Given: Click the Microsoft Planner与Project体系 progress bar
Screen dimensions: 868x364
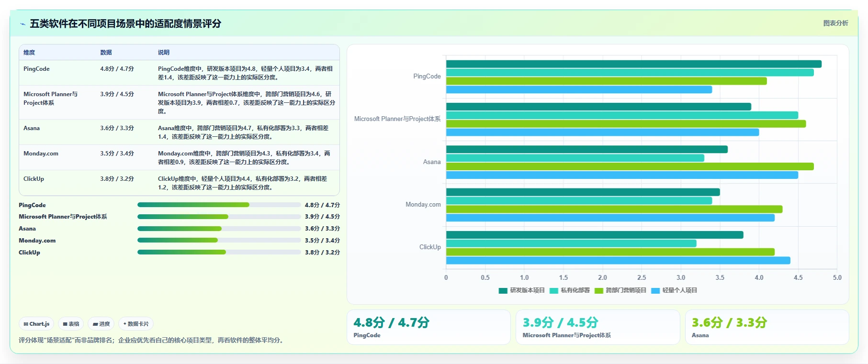Looking at the screenshot, I should [x=219, y=217].
